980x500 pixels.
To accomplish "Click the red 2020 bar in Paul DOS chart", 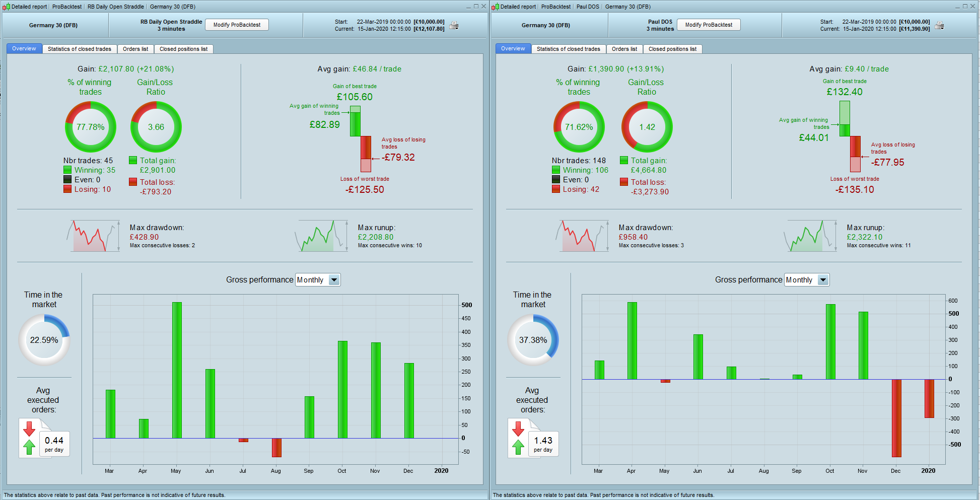I will point(929,398).
